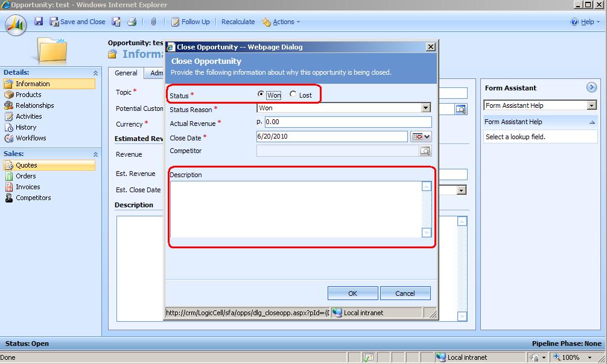Click opportunity form Description scrollbar down arrow
This screenshot has width=607, height=364.
click(462, 316)
